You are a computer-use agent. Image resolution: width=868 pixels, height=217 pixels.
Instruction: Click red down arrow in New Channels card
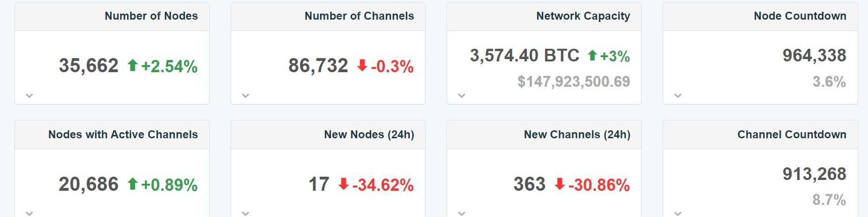(x=560, y=184)
